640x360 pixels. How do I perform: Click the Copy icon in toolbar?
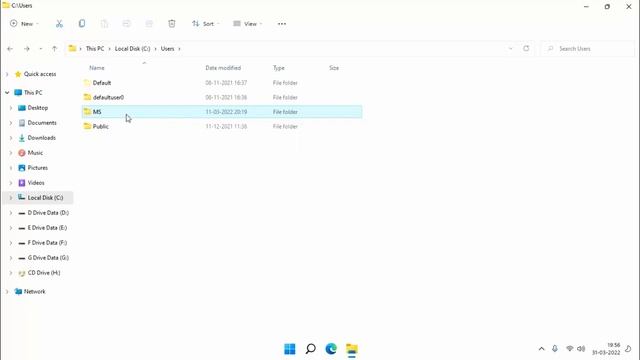tap(82, 24)
